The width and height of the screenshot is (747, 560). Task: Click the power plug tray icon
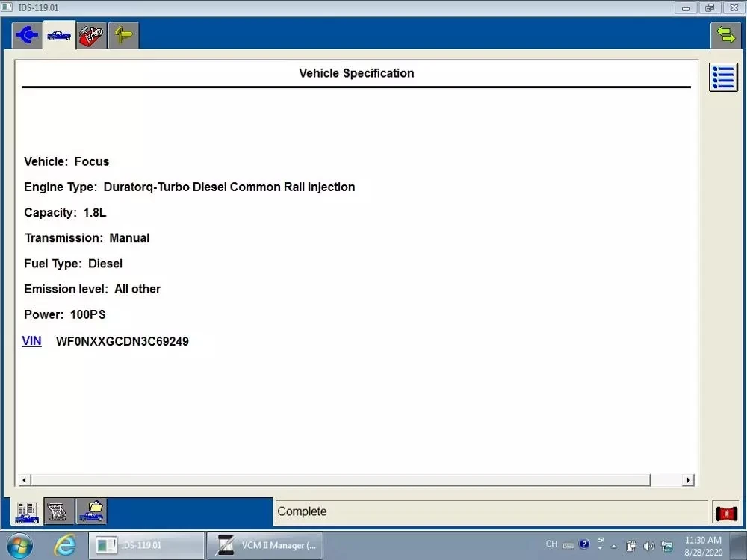coord(630,547)
